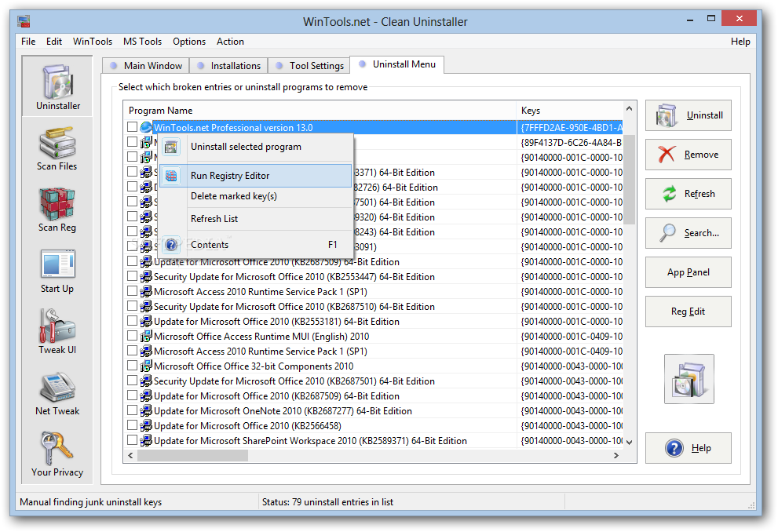Click icon of Update for Microsoft SharePoint Workspace row

click(146, 440)
